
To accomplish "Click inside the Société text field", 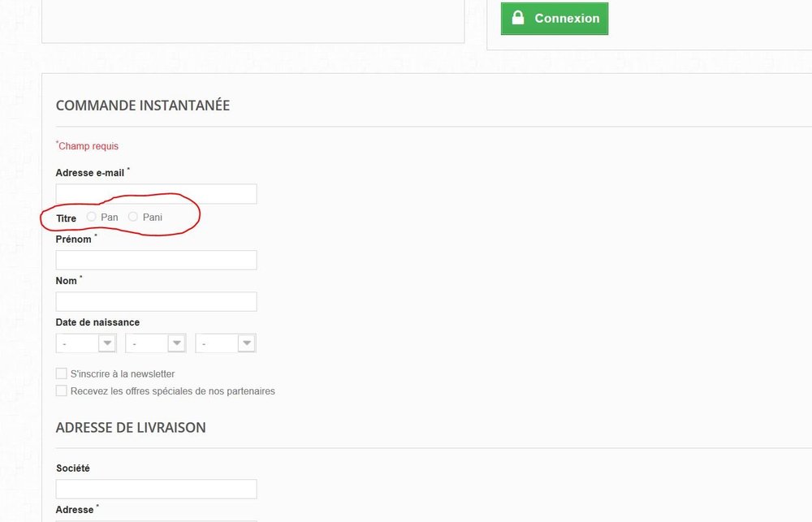I will click(x=155, y=488).
